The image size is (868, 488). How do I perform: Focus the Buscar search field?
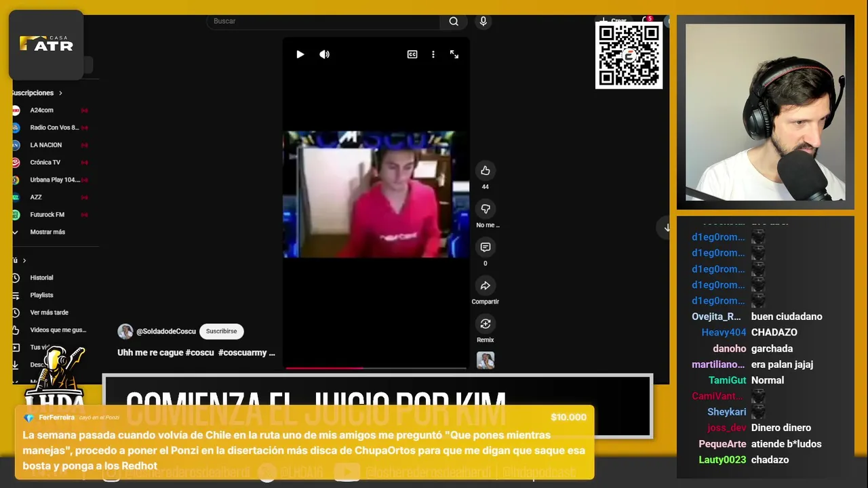point(324,21)
